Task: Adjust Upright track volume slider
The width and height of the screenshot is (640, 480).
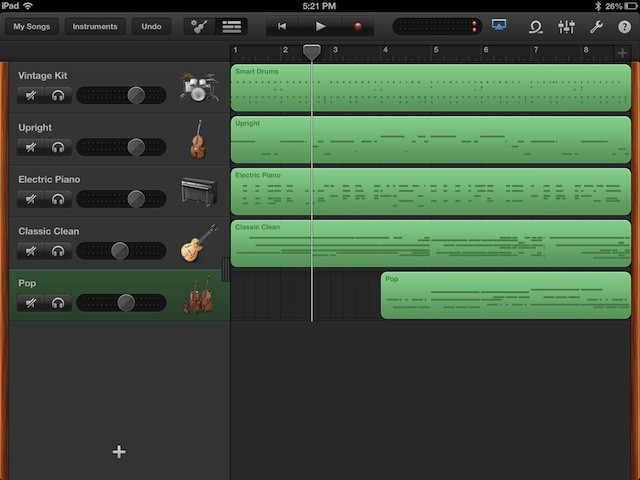Action: point(121,147)
